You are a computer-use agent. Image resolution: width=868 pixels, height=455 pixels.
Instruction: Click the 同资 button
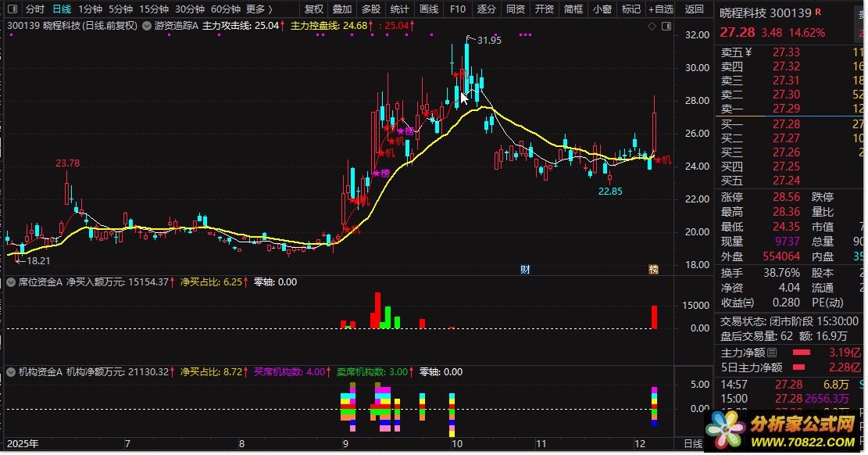(x=516, y=9)
